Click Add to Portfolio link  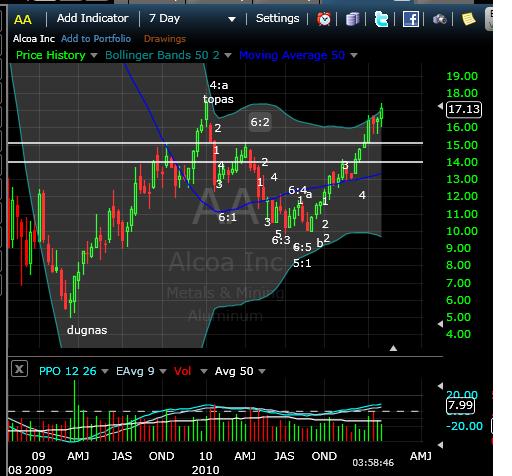pos(96,39)
